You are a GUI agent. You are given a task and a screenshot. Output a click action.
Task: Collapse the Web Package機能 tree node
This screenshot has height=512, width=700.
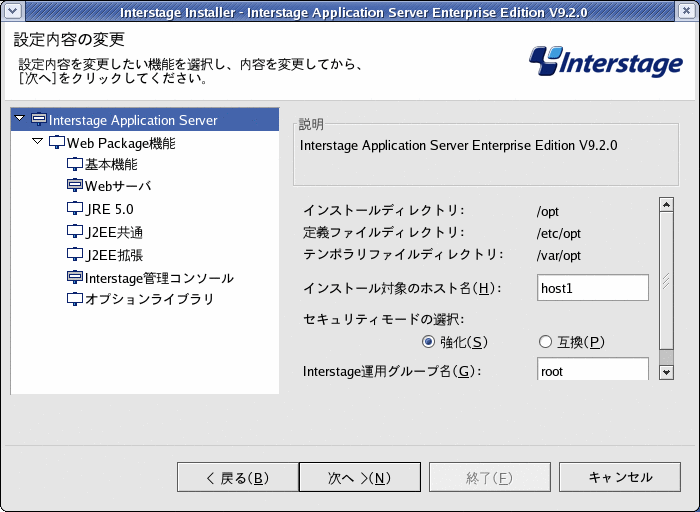click(38, 142)
